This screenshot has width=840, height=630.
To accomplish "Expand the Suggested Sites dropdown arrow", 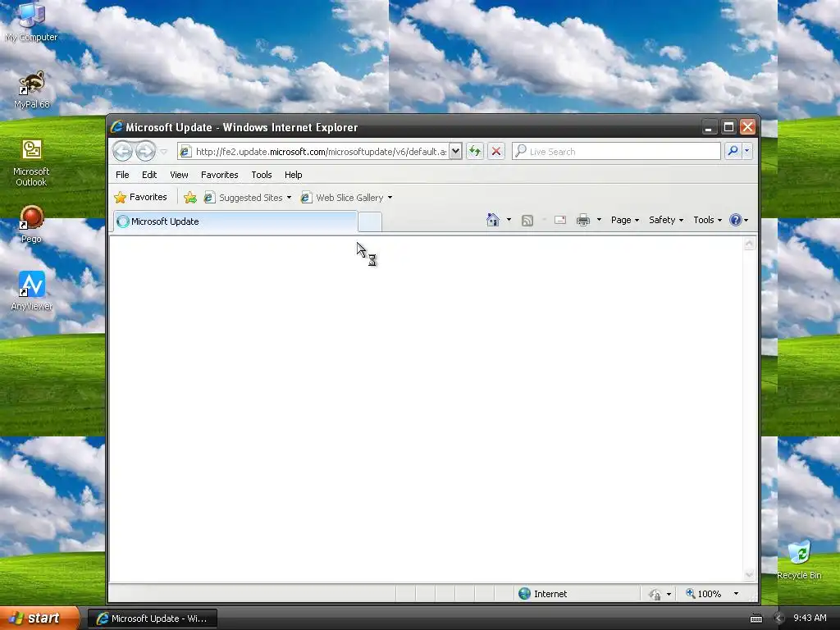I will tap(289, 198).
